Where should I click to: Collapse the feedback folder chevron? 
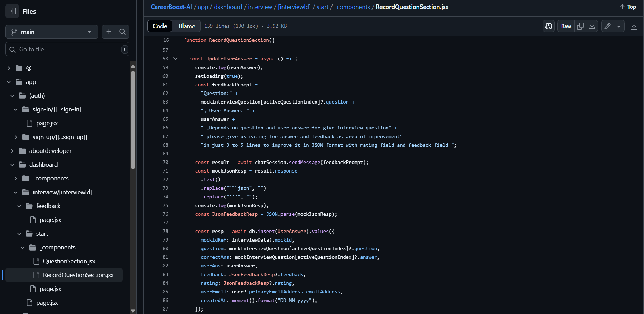coord(19,206)
